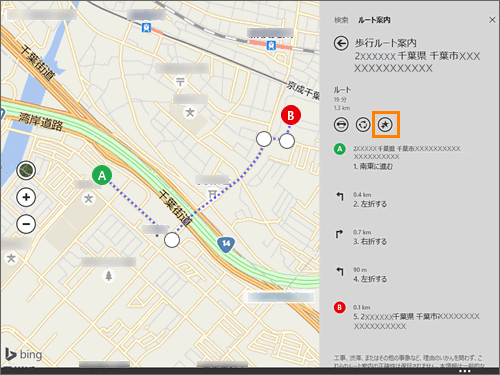Image resolution: width=500 pixels, height=375 pixels.
Task: Select the waypoint circle left of B's nearest waypoint
Action: [x=264, y=139]
